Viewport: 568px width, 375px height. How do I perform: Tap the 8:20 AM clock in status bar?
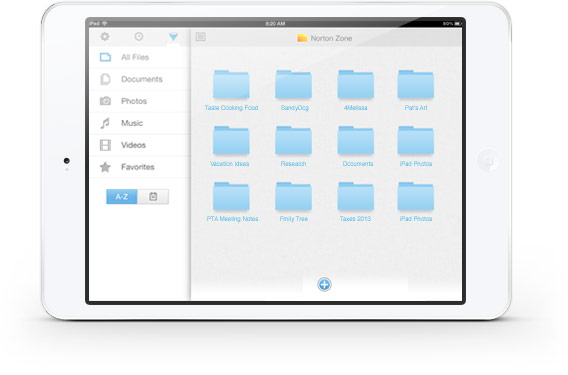click(275, 24)
